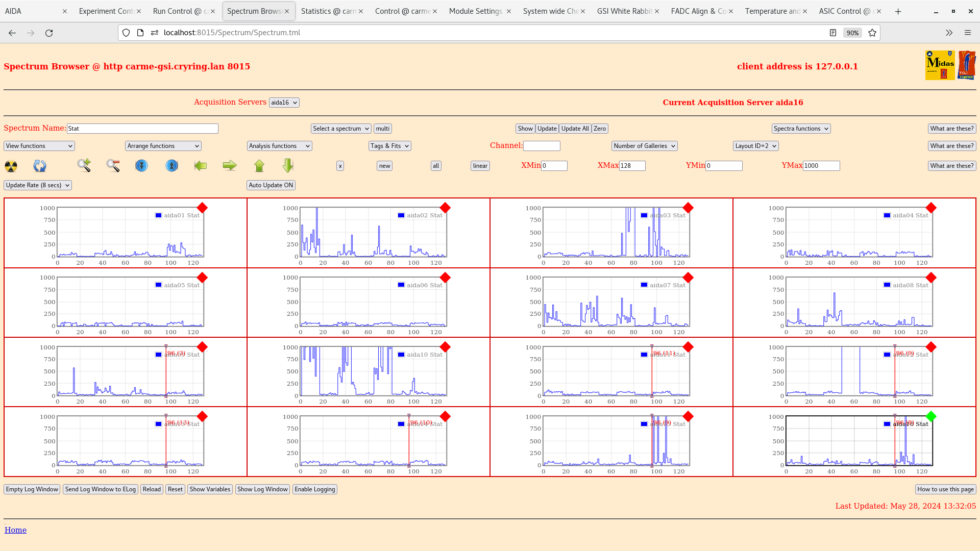Image resolution: width=980 pixels, height=551 pixels.
Task: Toggle the linear scale button
Action: [x=479, y=165]
